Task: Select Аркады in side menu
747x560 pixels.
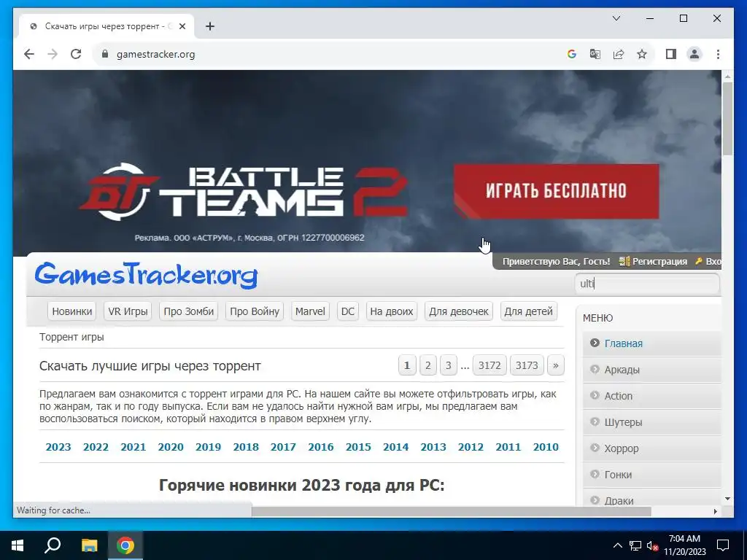Action: [x=651, y=370]
